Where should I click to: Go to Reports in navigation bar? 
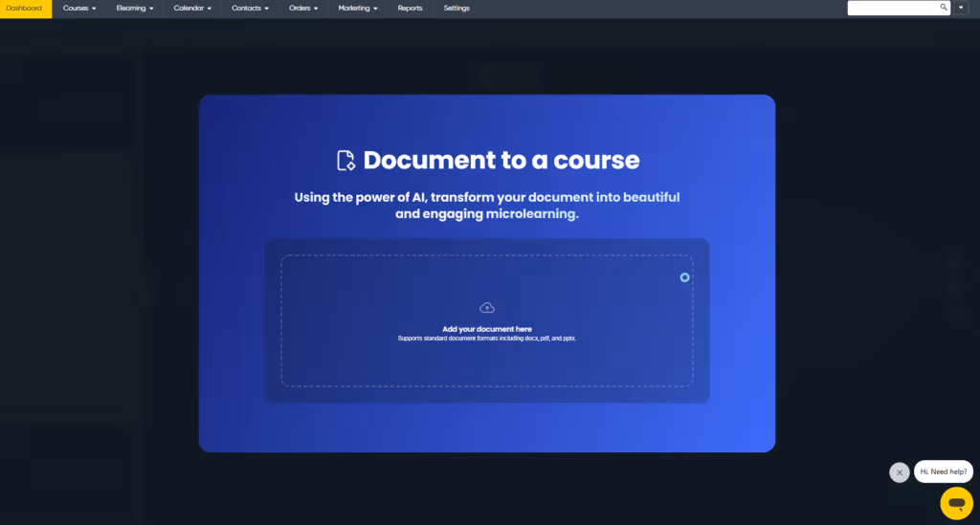click(410, 8)
